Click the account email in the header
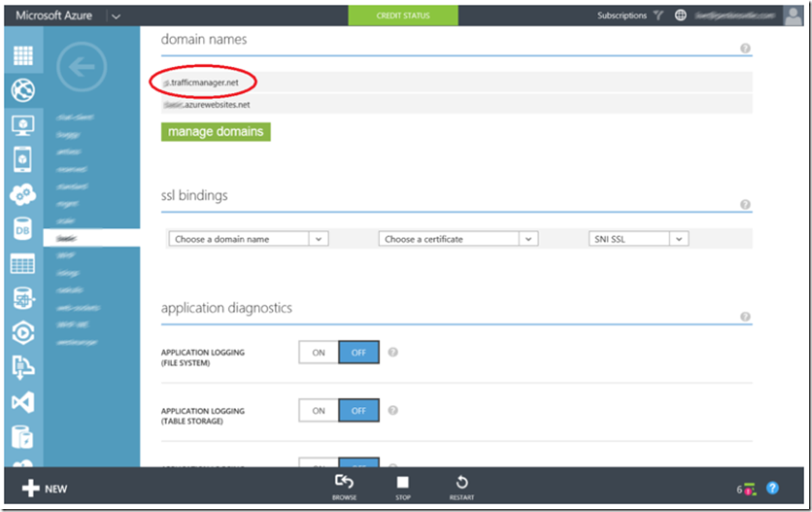 [735, 15]
